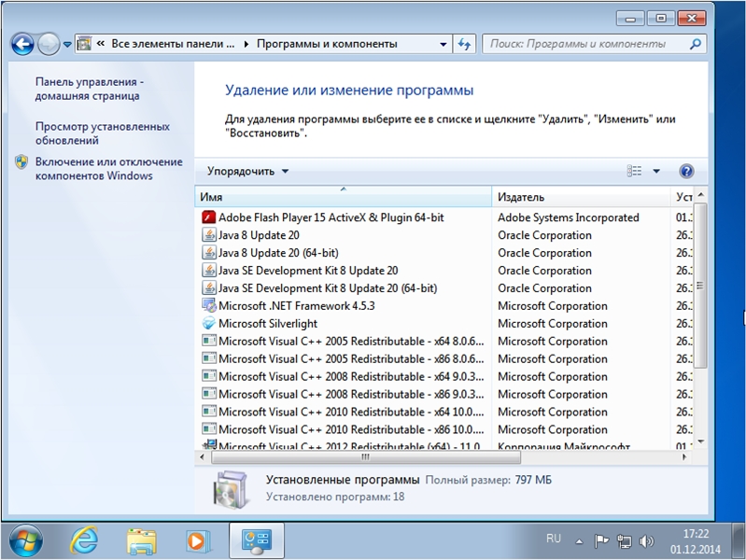Click the installed programs icon in details pane
Screen dimensions: 746x560
tap(231, 490)
